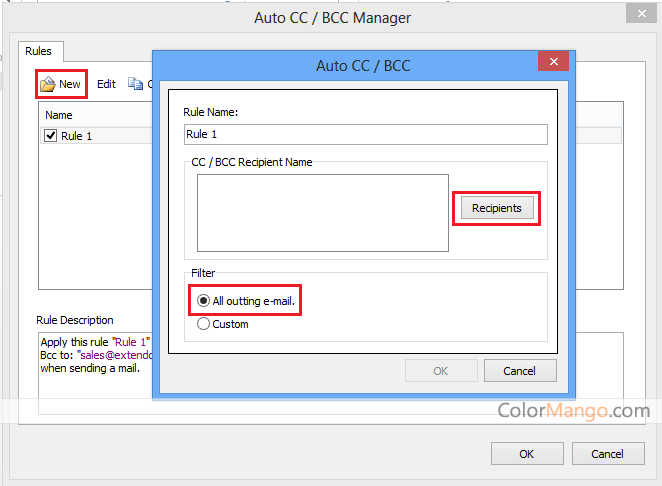Click the Name column header
The width and height of the screenshot is (662, 486).
click(60, 115)
